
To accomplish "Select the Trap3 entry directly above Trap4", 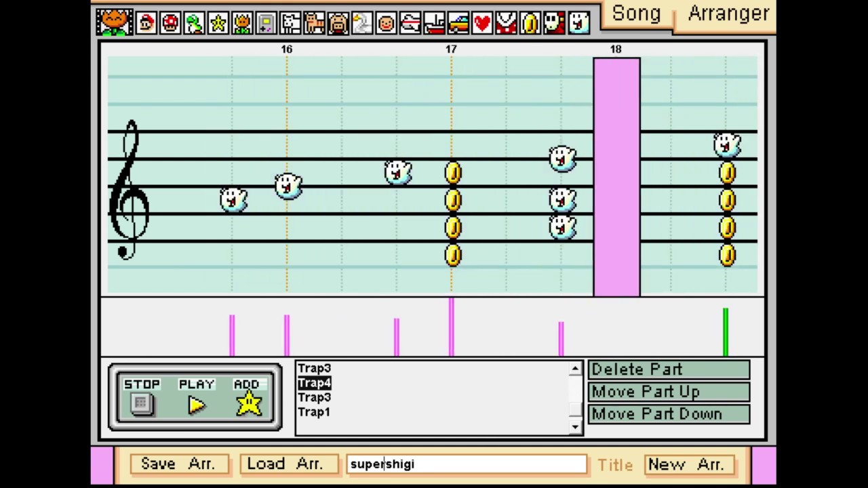I will pyautogui.click(x=314, y=369).
